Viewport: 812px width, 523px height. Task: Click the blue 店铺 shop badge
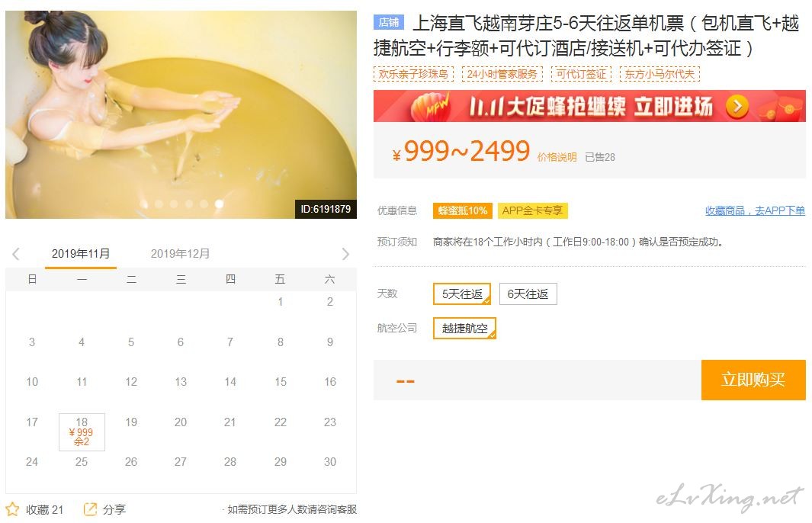click(388, 22)
